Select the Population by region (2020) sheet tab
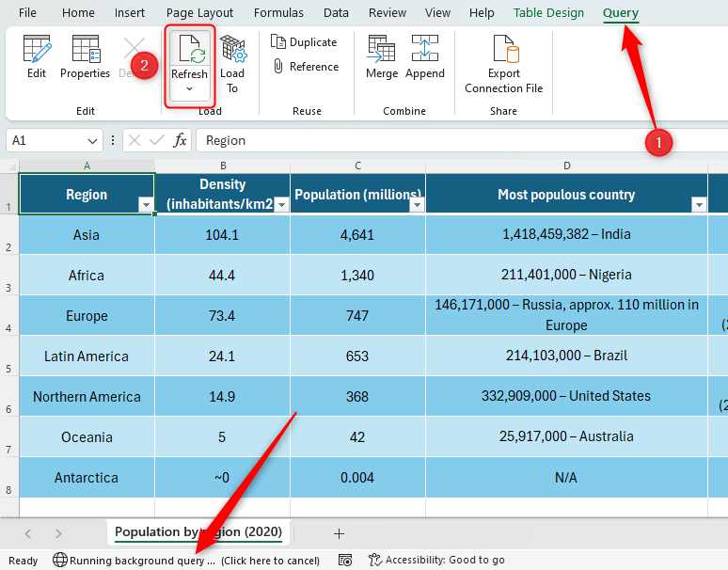 tap(198, 532)
